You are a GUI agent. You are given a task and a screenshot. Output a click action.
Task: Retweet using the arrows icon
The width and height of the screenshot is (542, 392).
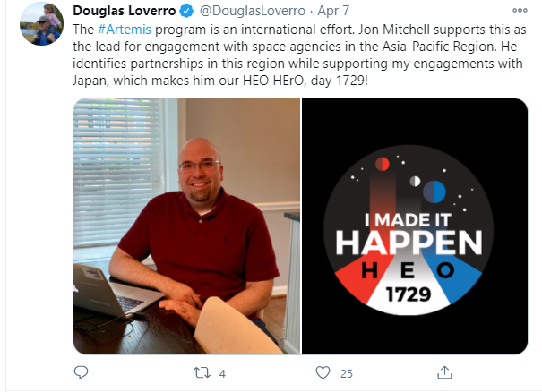coord(202,373)
